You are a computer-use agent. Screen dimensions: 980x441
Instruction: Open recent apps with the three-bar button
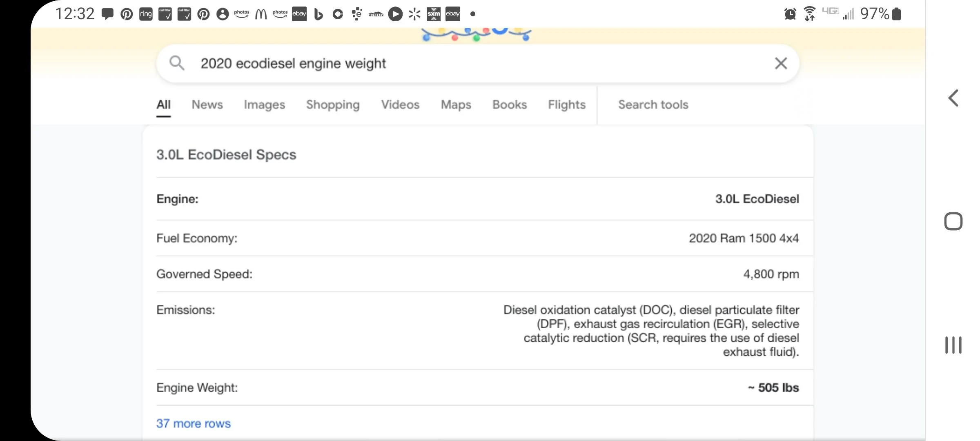953,345
